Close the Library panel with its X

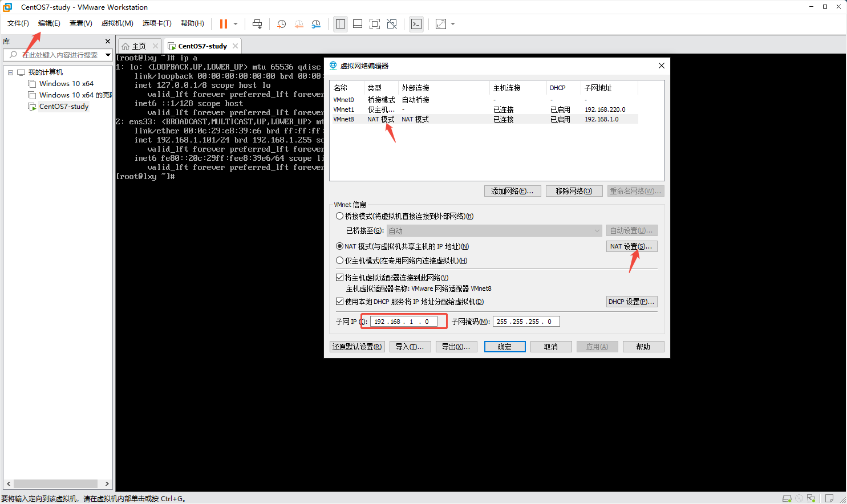pos(108,42)
